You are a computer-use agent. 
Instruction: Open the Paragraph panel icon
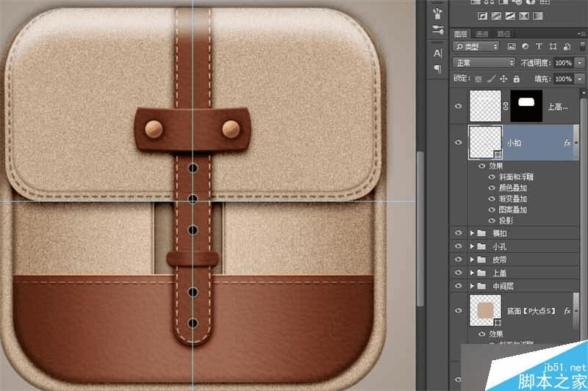pyautogui.click(x=437, y=68)
